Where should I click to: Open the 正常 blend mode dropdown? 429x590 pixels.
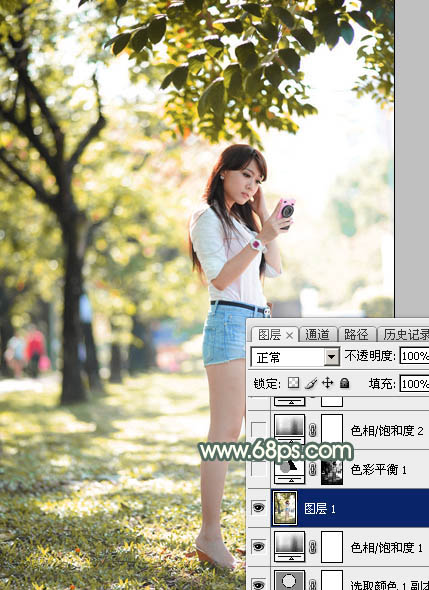(x=295, y=357)
